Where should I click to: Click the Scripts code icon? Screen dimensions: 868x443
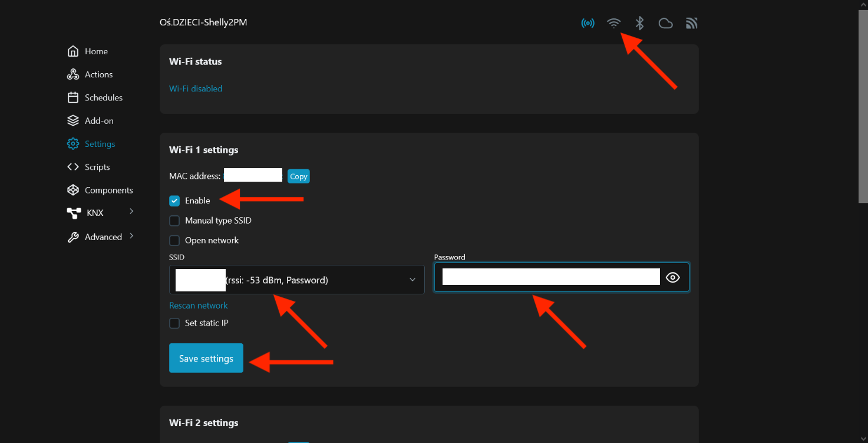73,167
